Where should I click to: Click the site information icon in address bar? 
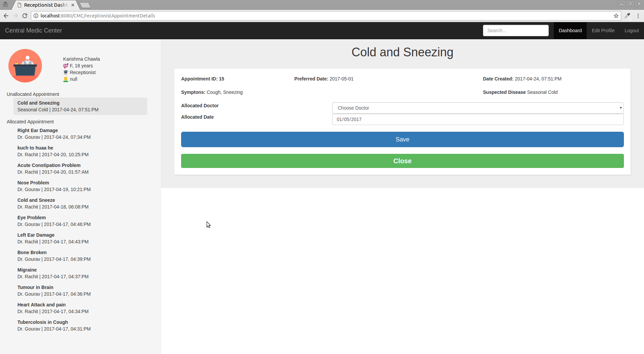36,16
